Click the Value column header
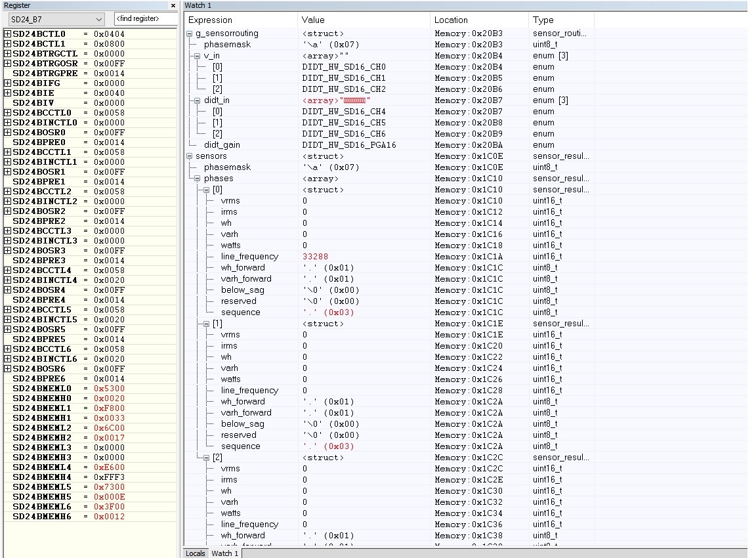 point(364,20)
